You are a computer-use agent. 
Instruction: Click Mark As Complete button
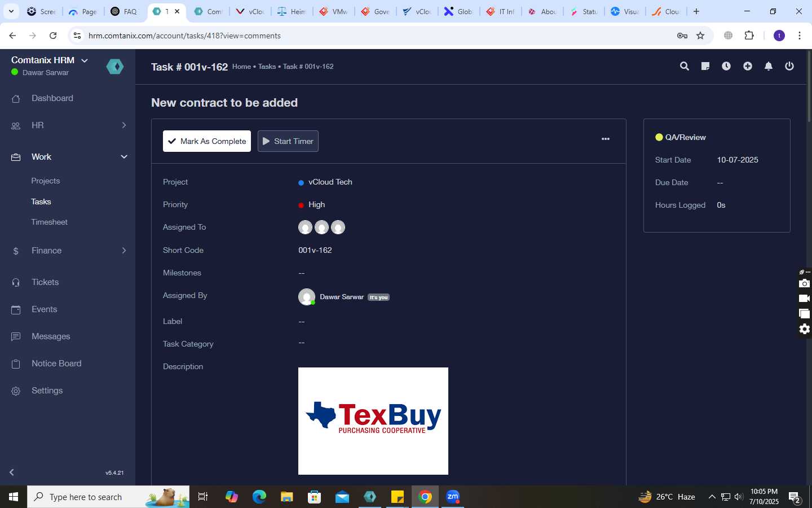(x=207, y=141)
